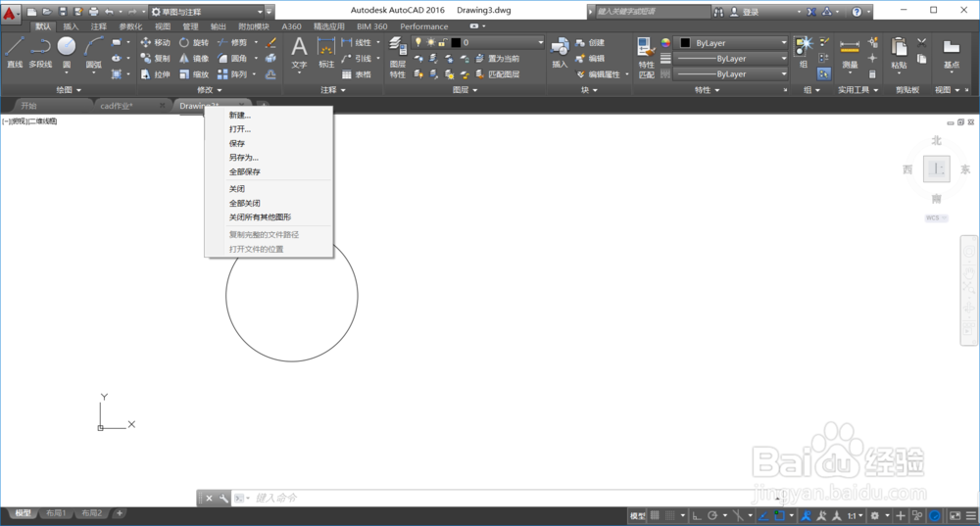Switch to 布局1 layout tab
The height and width of the screenshot is (526, 980).
pyautogui.click(x=56, y=513)
